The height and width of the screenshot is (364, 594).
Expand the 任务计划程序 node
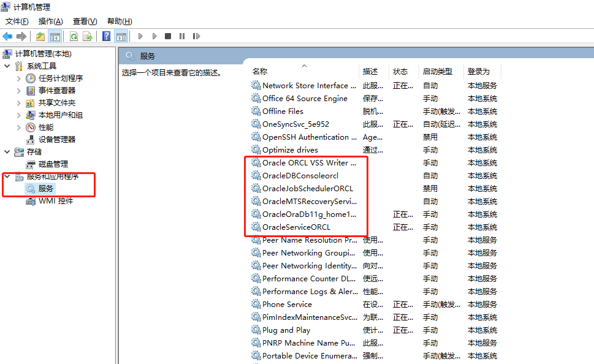[18, 78]
